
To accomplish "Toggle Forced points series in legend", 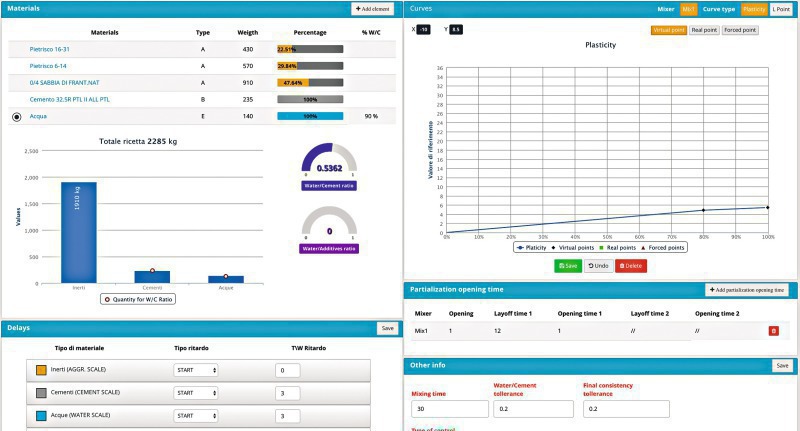I will pos(662,248).
